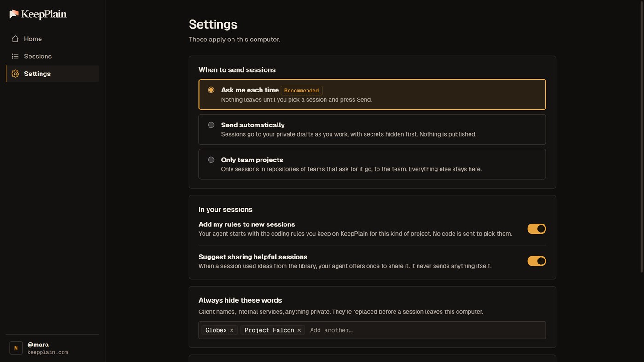This screenshot has height=362, width=644.
Task: Click the 'Your agent starts with the coding rules' description
Action: click(355, 234)
